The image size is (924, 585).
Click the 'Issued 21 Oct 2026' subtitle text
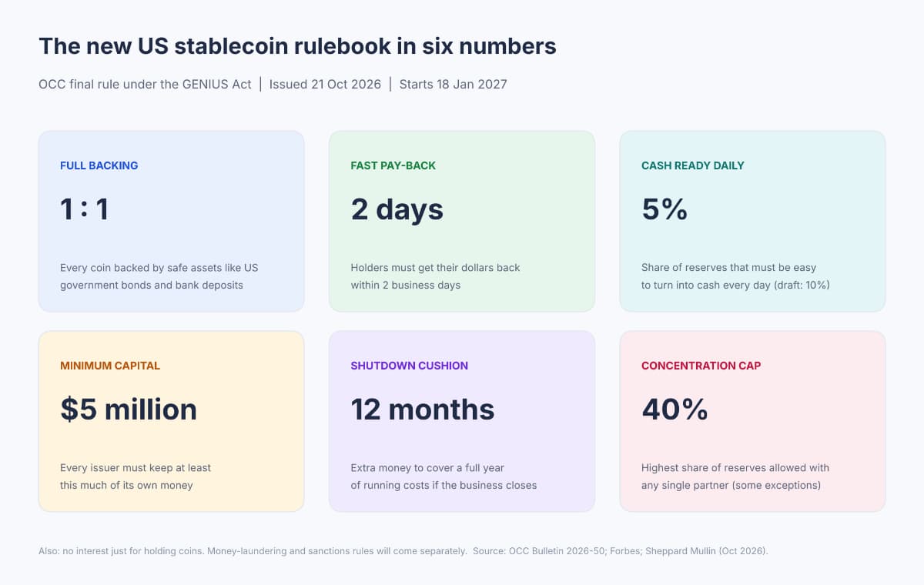tap(325, 85)
